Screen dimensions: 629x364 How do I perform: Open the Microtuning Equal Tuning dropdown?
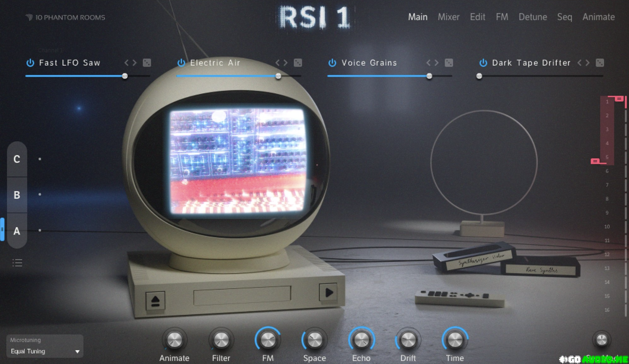pyautogui.click(x=45, y=351)
